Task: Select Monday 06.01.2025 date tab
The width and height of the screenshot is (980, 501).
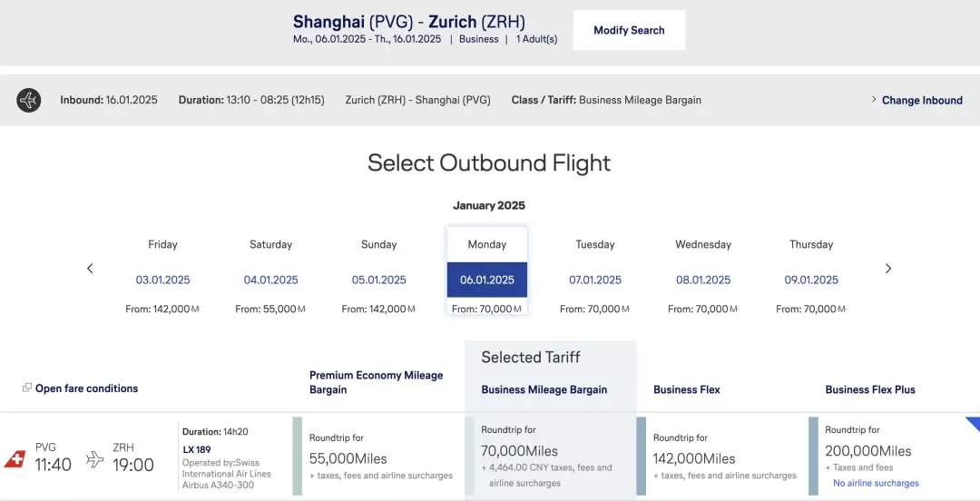Action: (x=487, y=270)
